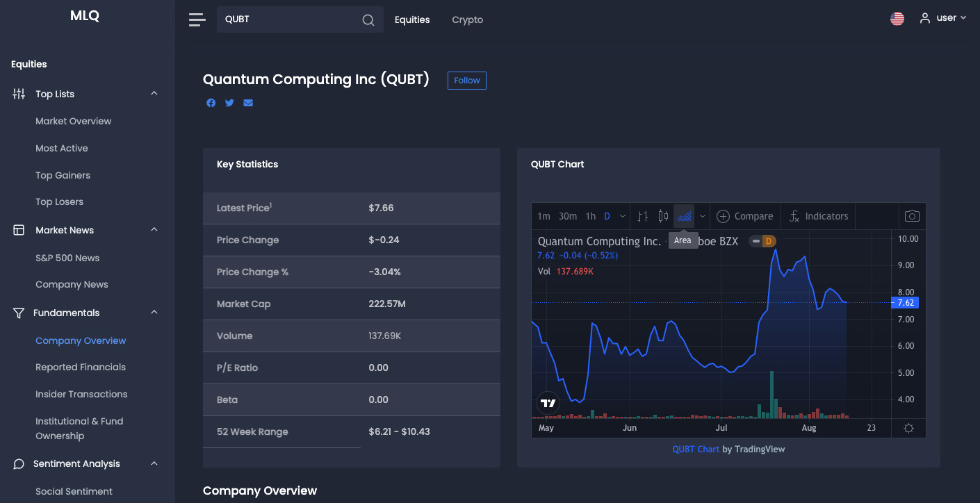
Task: Open Top Gainers list
Action: tap(63, 175)
